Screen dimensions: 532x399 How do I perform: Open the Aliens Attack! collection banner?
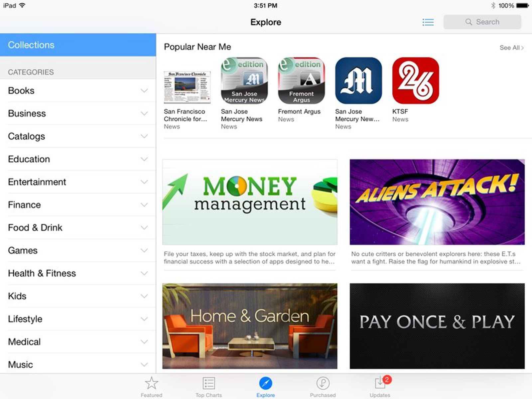[x=437, y=202]
